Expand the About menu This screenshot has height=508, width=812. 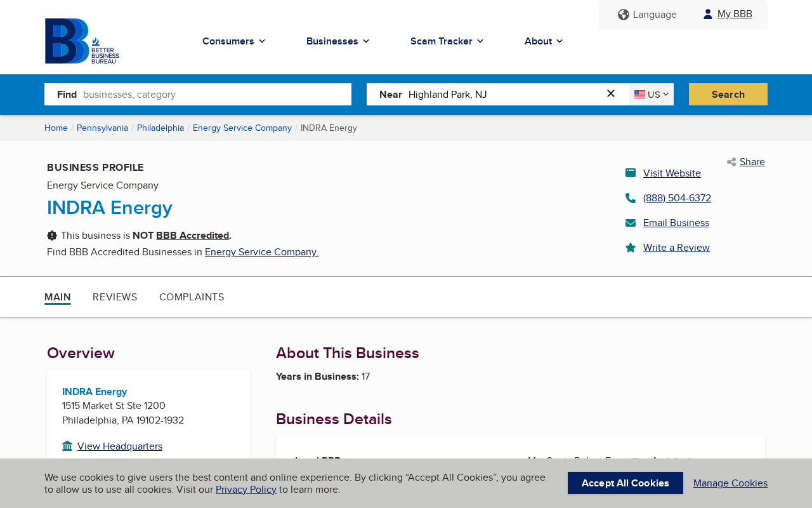pyautogui.click(x=544, y=41)
